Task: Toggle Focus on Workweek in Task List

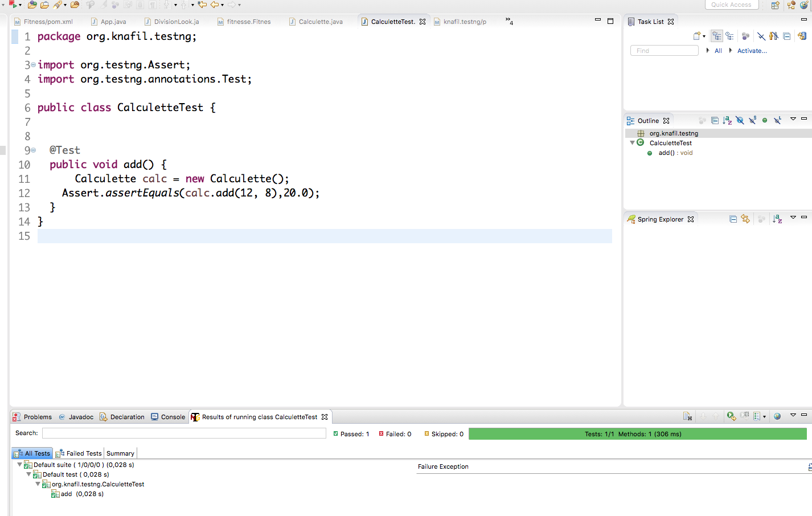Action: coord(745,36)
